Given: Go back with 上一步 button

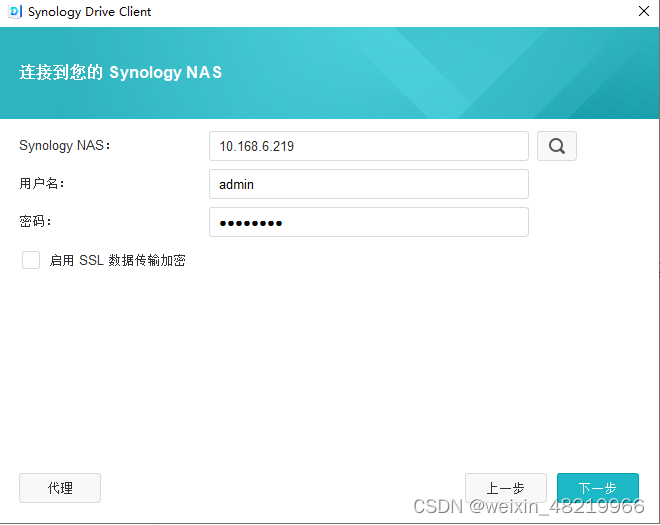Looking at the screenshot, I should [x=506, y=488].
